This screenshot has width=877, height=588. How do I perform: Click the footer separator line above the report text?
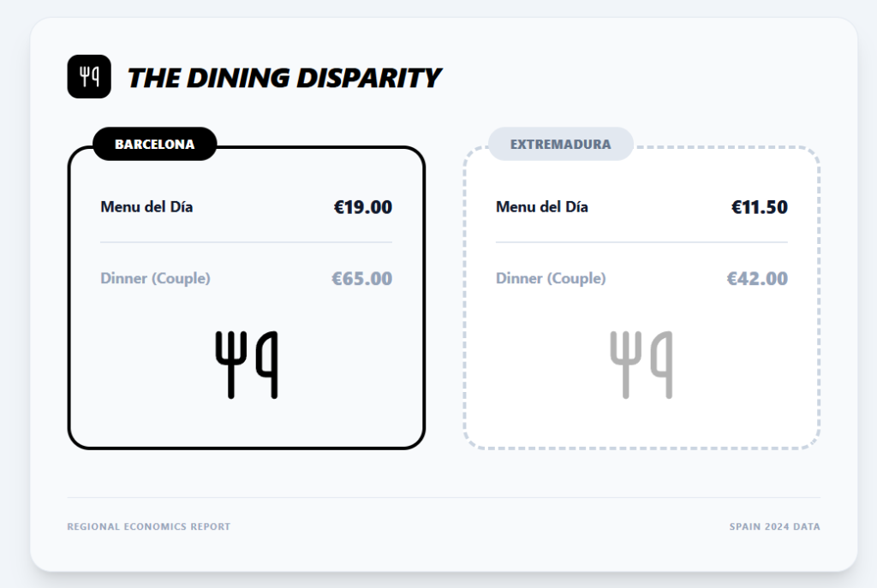(444, 497)
